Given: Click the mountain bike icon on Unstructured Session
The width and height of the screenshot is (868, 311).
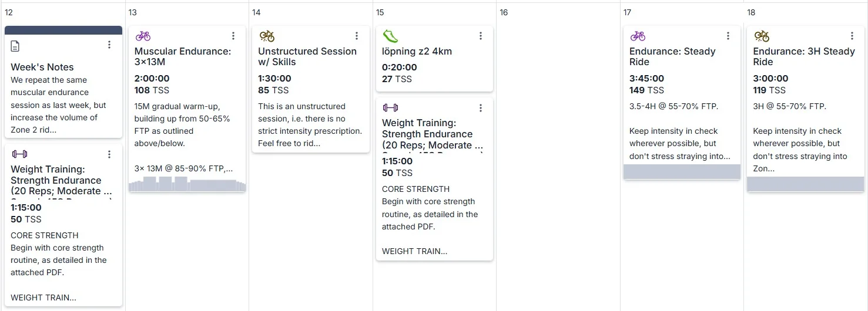Looking at the screenshot, I should (267, 36).
